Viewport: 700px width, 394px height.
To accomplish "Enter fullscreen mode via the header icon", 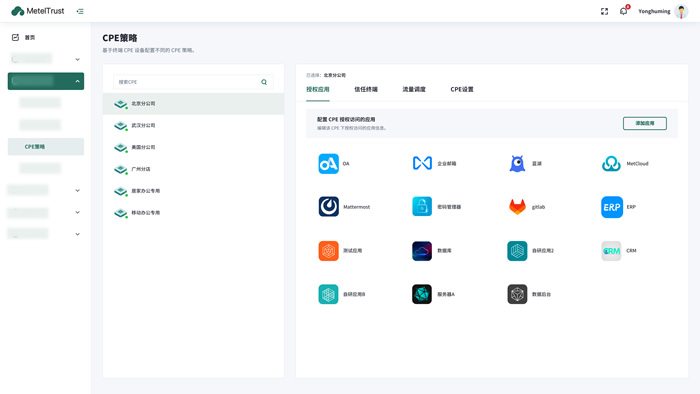I will (x=604, y=11).
